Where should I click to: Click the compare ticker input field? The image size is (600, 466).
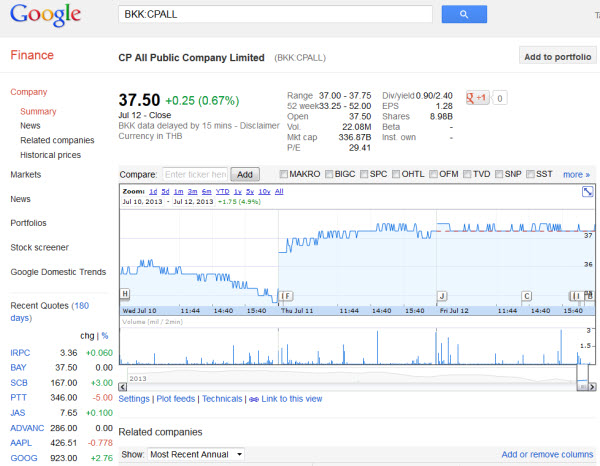coord(195,174)
